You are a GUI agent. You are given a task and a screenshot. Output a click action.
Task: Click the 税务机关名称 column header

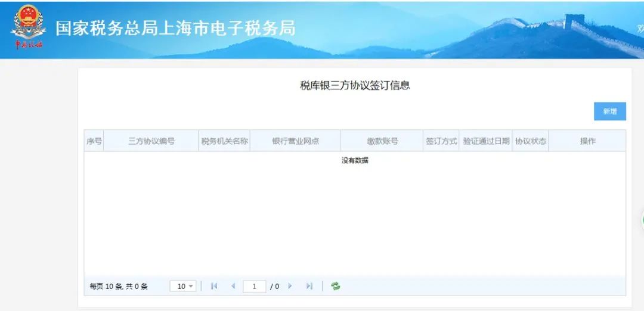click(x=224, y=141)
